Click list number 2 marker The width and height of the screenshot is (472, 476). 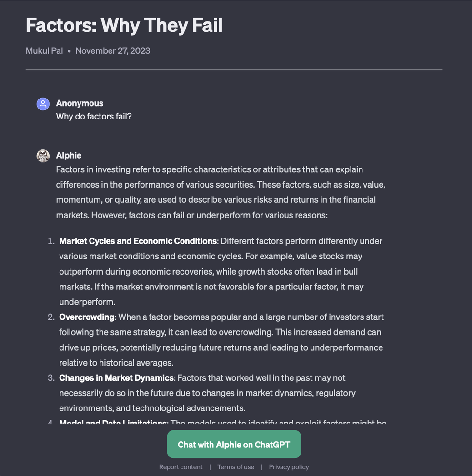click(x=51, y=317)
